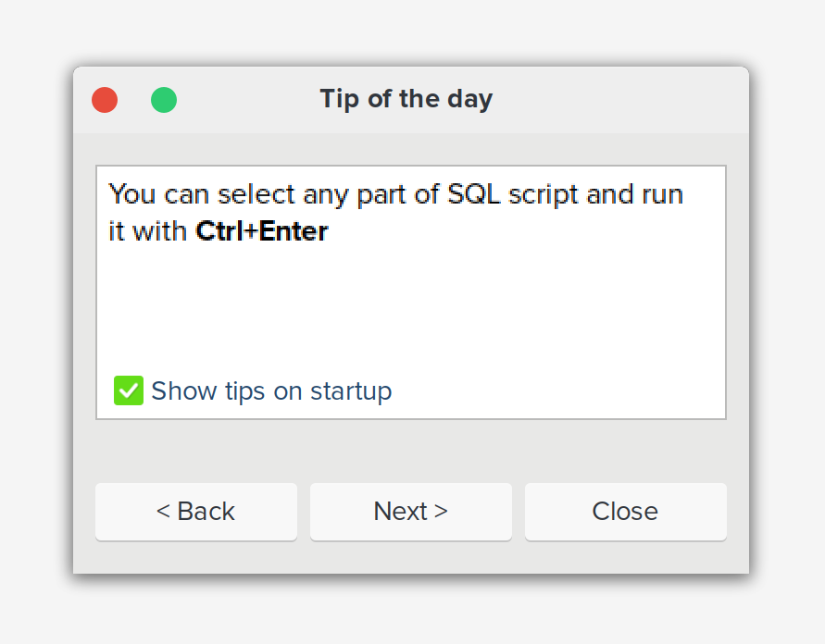This screenshot has height=644, width=825.
Task: Click the tip description text area
Action: (396, 213)
